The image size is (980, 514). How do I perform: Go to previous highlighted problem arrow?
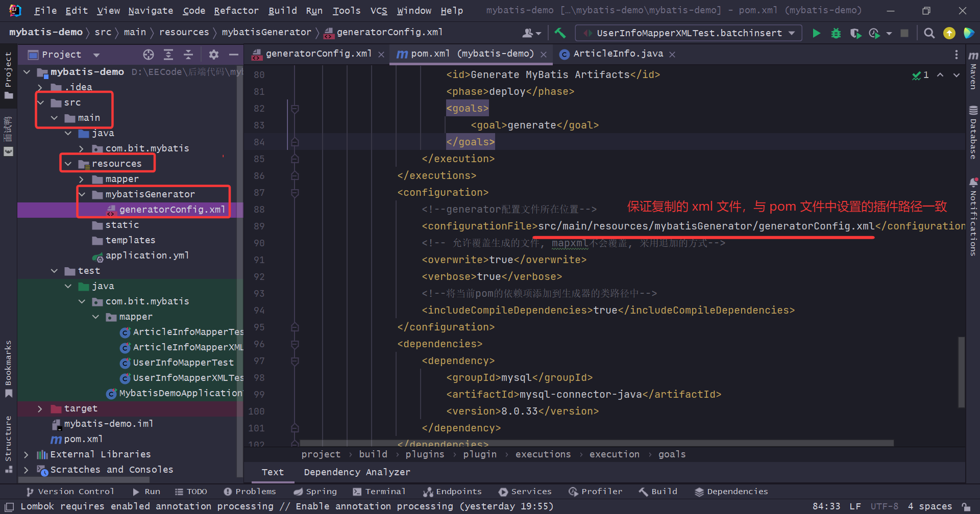[940, 75]
